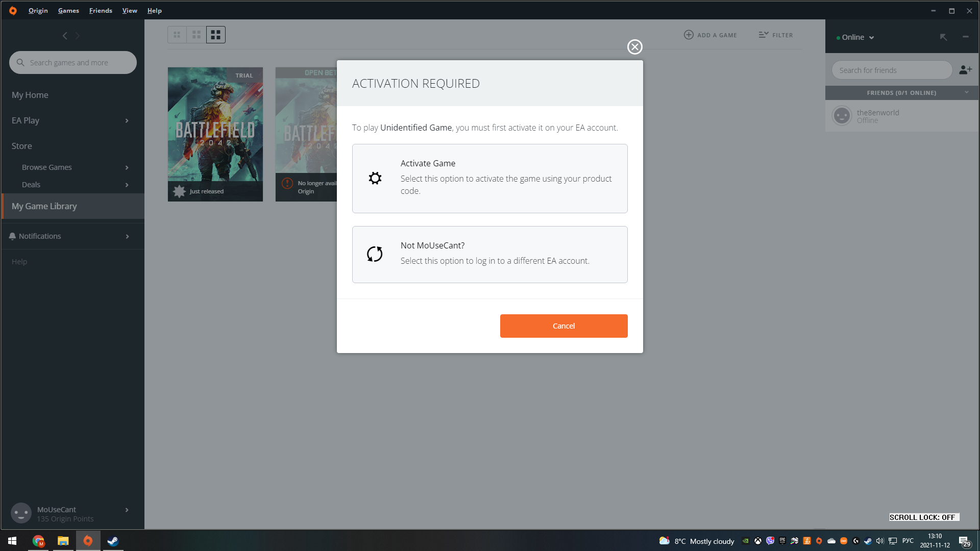Pop out the friends panel
The image size is (980, 551).
[x=943, y=37]
